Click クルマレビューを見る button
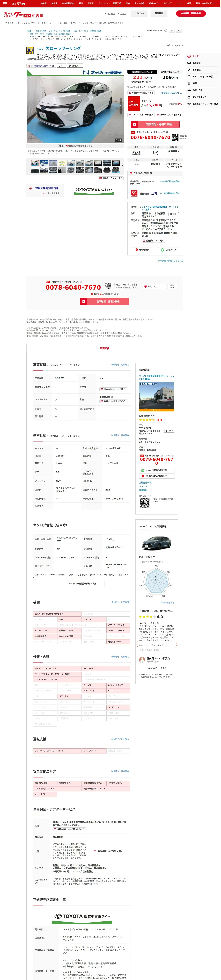This screenshot has width=221, height=980. [x=156, y=668]
